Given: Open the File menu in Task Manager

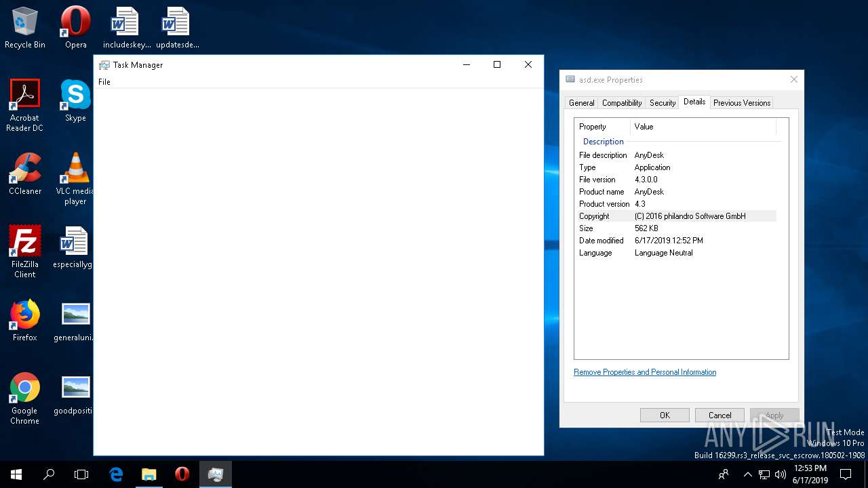Looking at the screenshot, I should [x=104, y=82].
